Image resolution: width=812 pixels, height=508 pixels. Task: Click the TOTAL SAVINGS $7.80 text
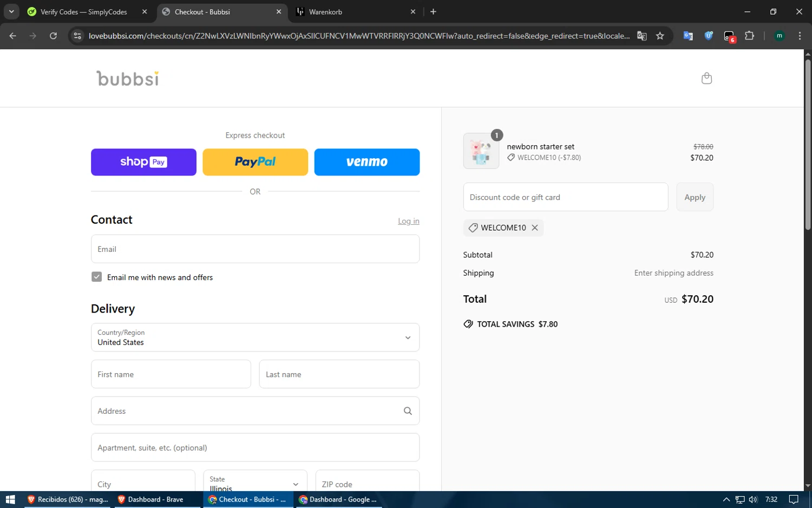[518, 324]
